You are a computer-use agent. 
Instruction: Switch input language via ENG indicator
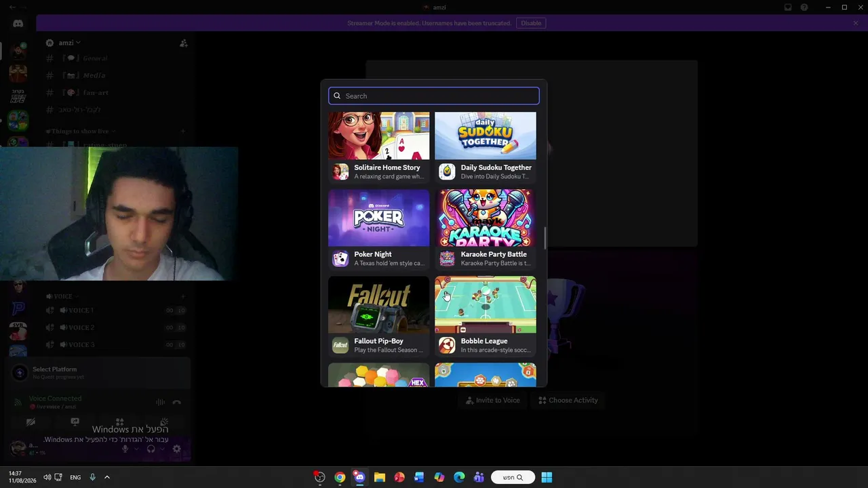75,477
